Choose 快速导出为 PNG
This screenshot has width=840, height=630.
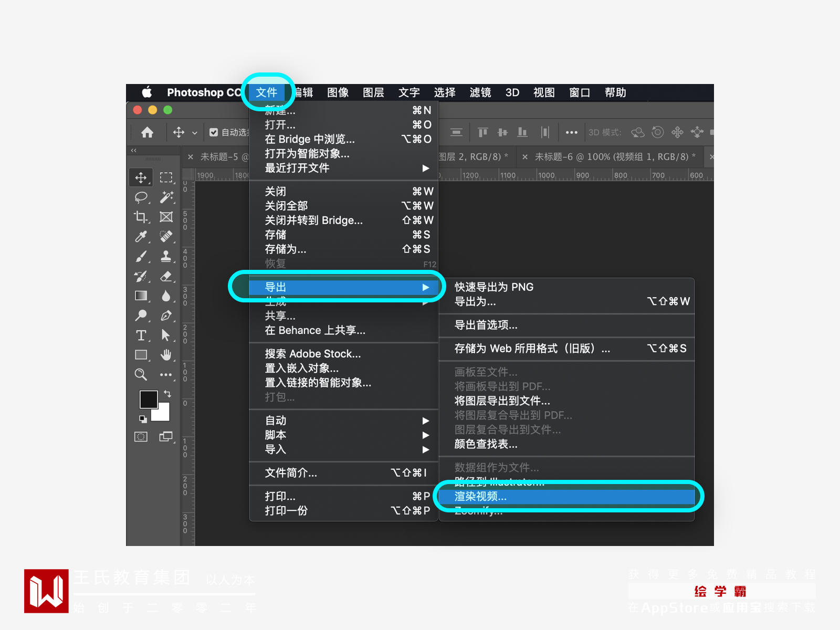(x=566, y=287)
